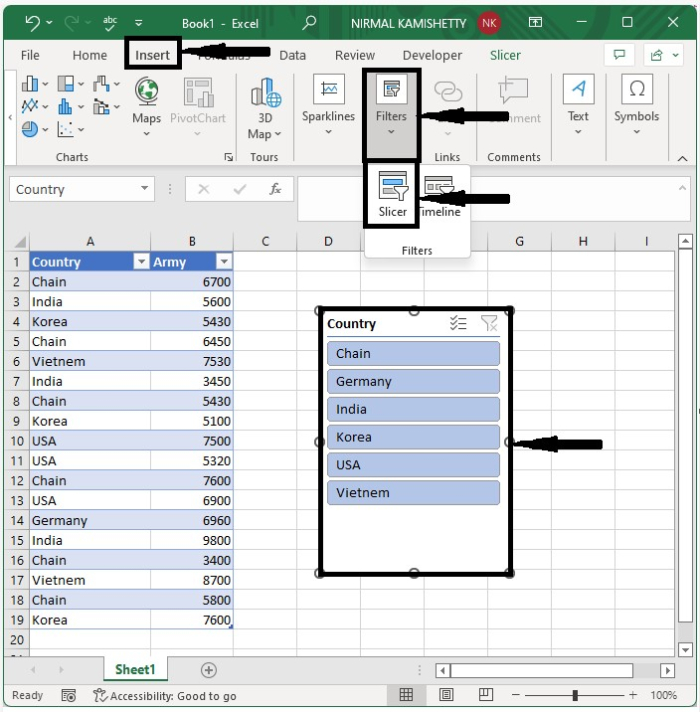This screenshot has width=700, height=712.
Task: Click vertical scrollbar down arrow
Action: pos(685,649)
